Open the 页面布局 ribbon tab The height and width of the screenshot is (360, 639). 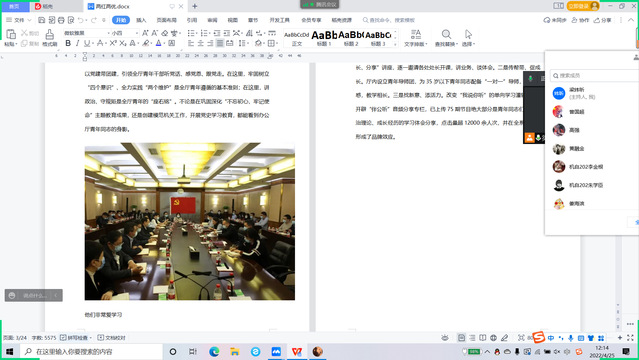167,20
